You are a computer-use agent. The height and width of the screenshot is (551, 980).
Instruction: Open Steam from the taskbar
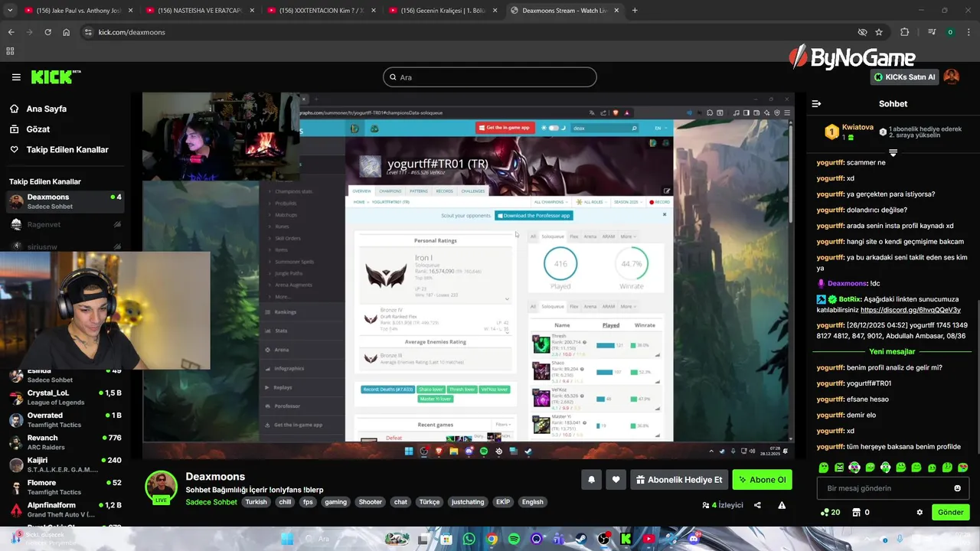581,540
